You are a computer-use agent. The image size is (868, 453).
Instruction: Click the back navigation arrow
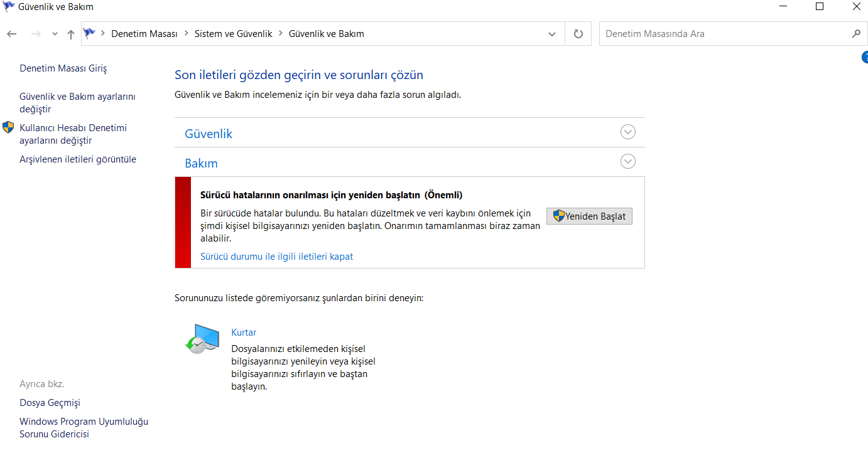click(x=12, y=34)
